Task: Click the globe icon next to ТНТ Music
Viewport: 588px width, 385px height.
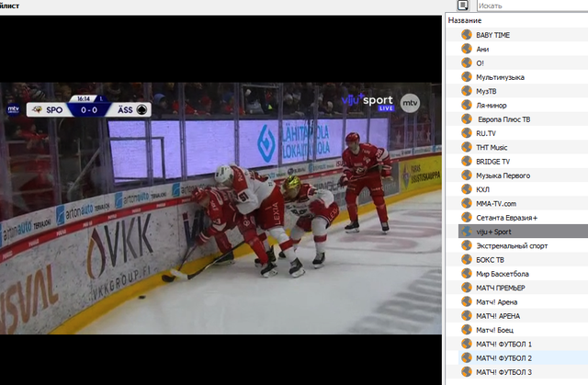Action: 467,147
